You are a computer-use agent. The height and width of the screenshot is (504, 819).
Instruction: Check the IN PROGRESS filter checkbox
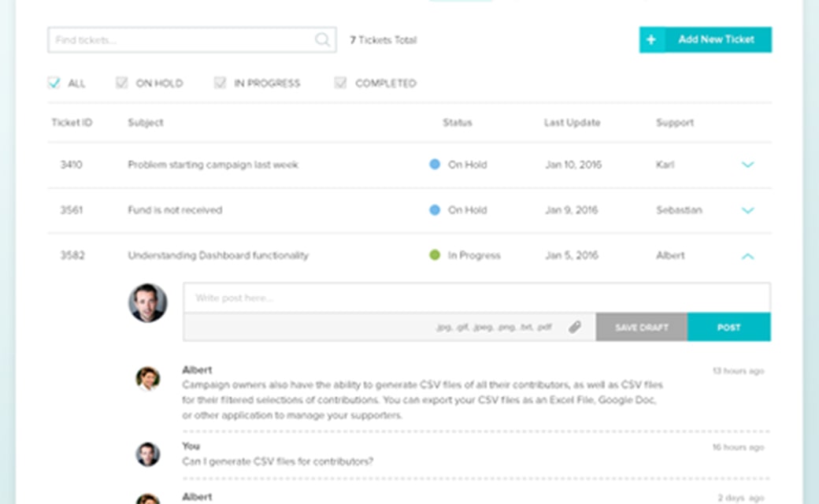220,83
